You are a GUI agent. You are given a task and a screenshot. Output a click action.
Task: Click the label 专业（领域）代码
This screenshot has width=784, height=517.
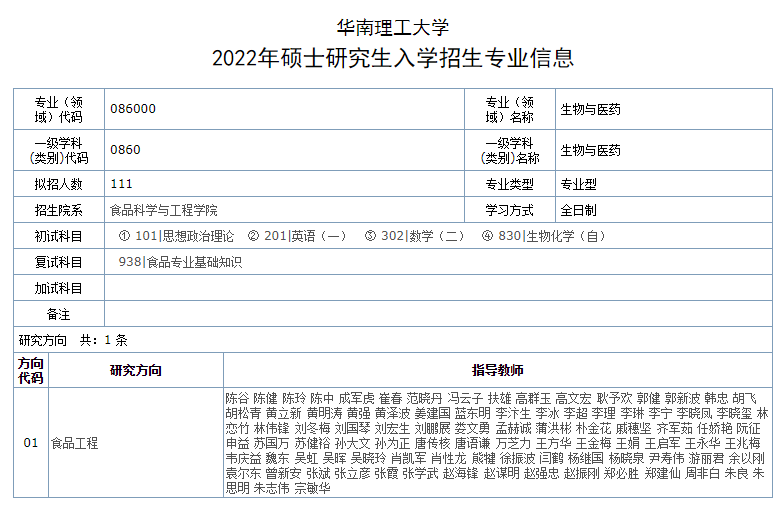(x=58, y=110)
